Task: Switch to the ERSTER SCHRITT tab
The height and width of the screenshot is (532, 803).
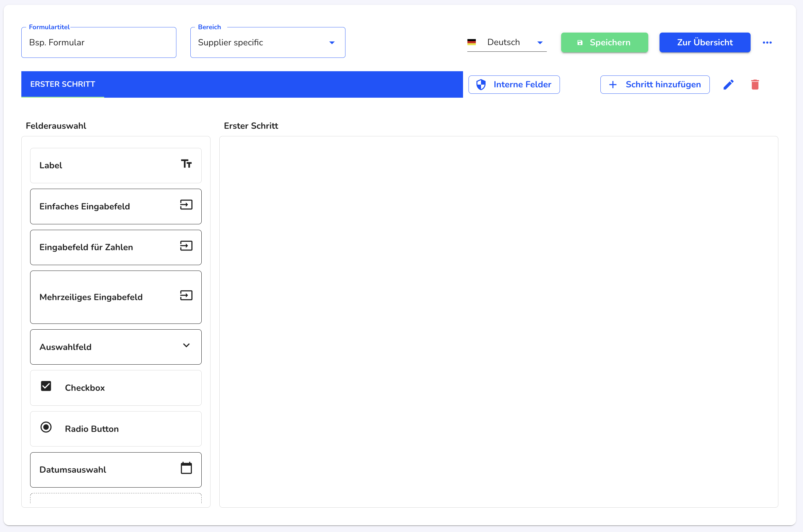Action: tap(63, 84)
